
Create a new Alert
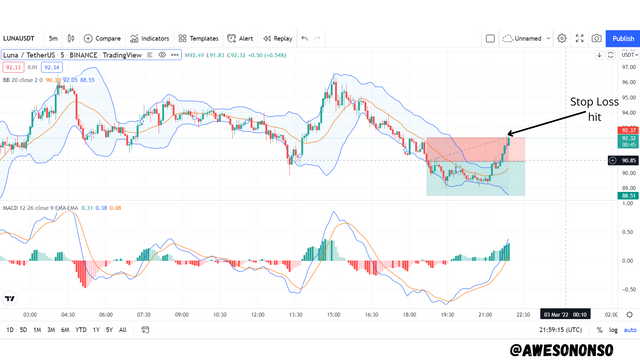point(240,38)
